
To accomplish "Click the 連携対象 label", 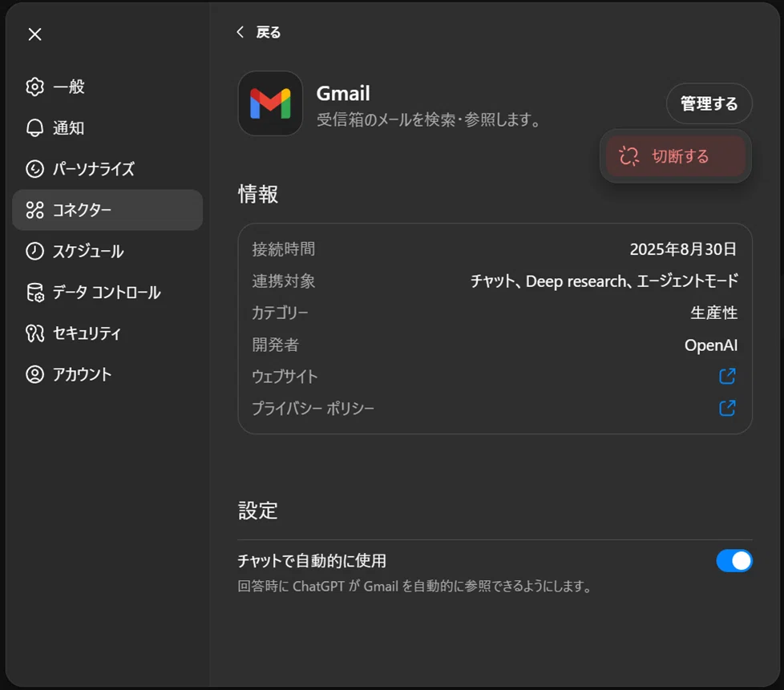I will [x=284, y=281].
